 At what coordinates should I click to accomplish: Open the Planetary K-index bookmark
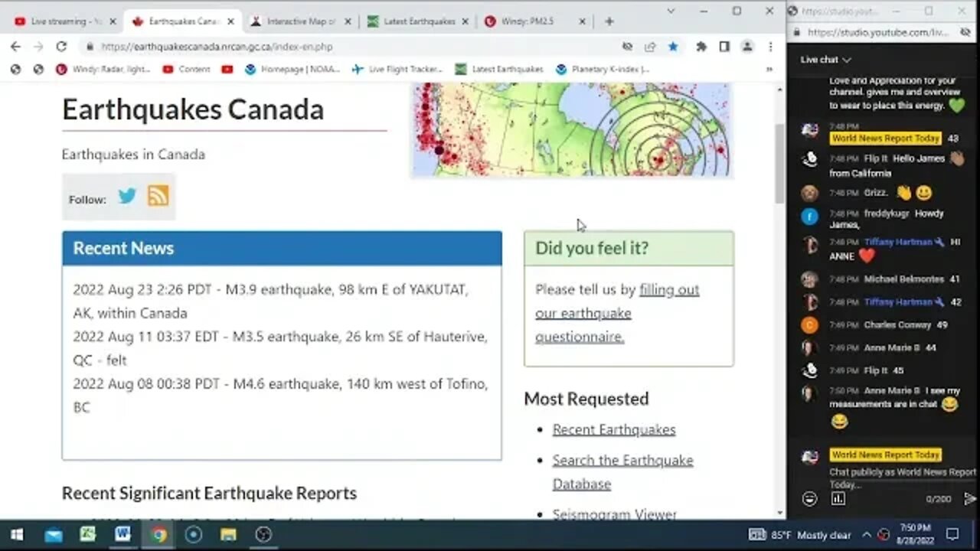[603, 69]
